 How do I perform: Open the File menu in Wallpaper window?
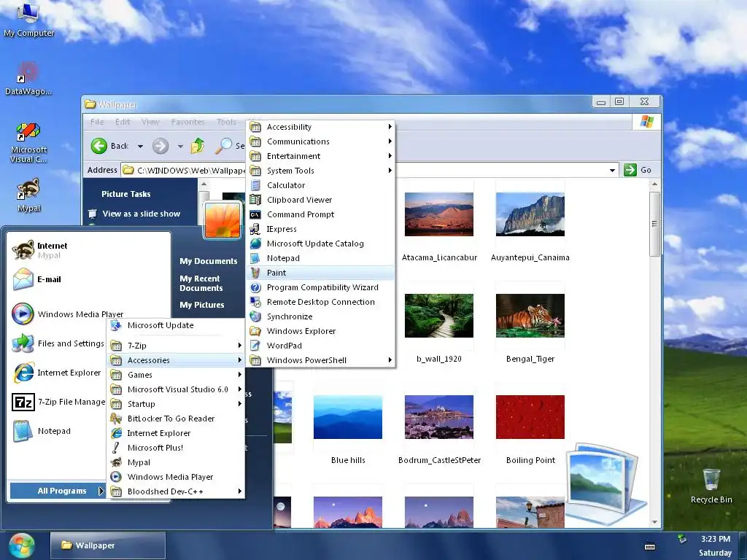pyautogui.click(x=97, y=122)
